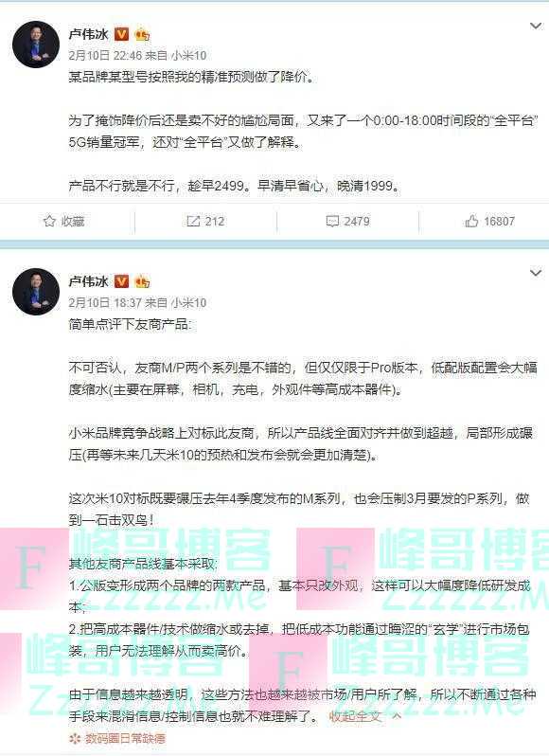
Task: Click the orange V verified badge on first post
Action: tap(121, 34)
